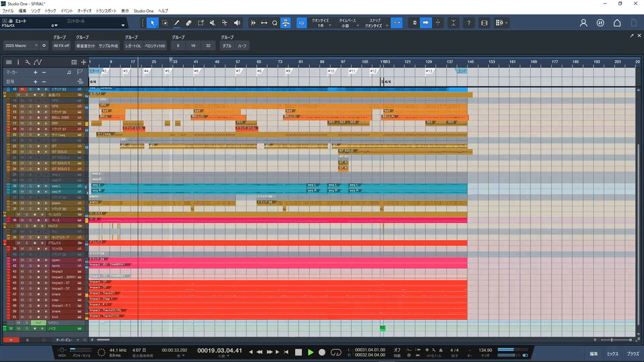Click the wrench track options icon
644x362 pixels.
click(x=28, y=62)
